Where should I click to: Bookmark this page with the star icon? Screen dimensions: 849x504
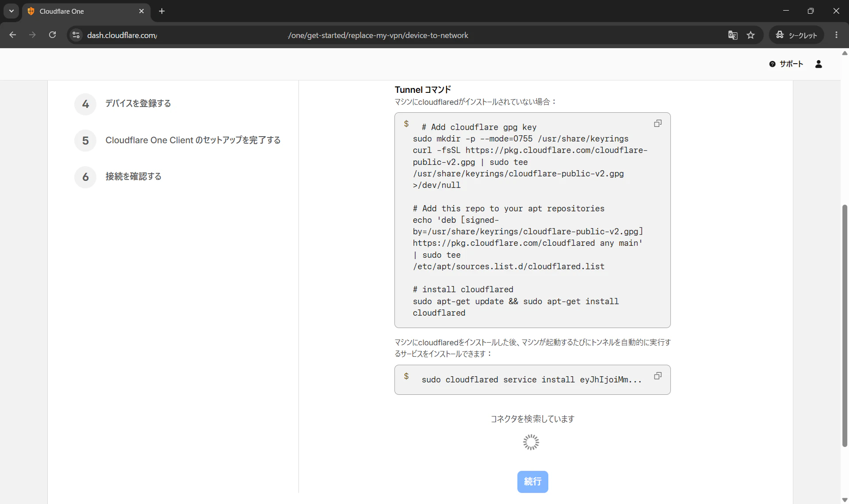coord(750,35)
